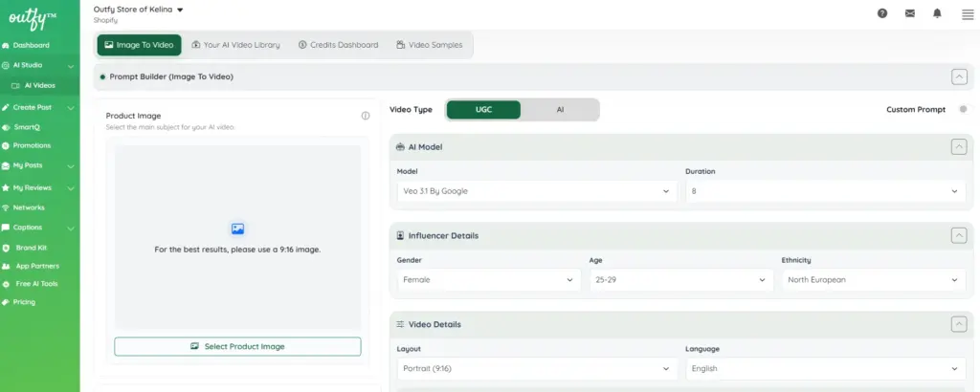The image size is (980, 392).
Task: Select the AI video type
Action: [560, 109]
